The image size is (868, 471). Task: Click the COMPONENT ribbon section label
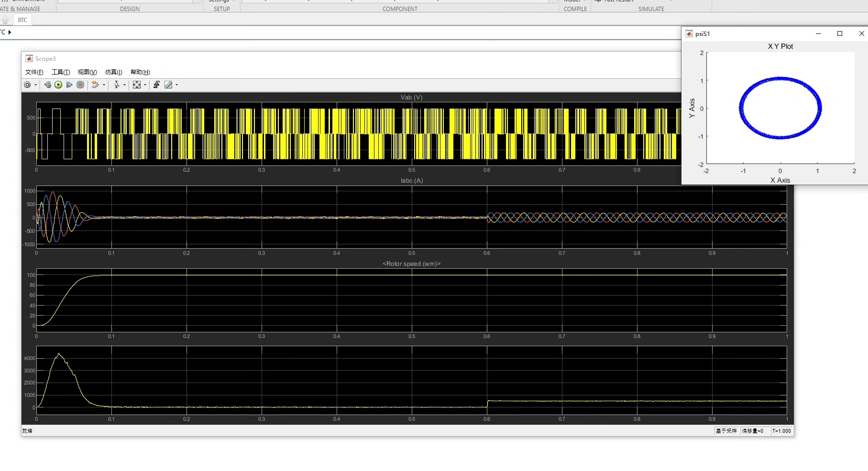400,9
